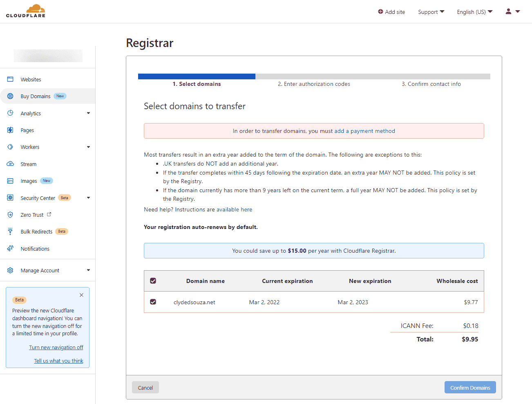Select step 2 Enter authorization codes

click(x=314, y=84)
